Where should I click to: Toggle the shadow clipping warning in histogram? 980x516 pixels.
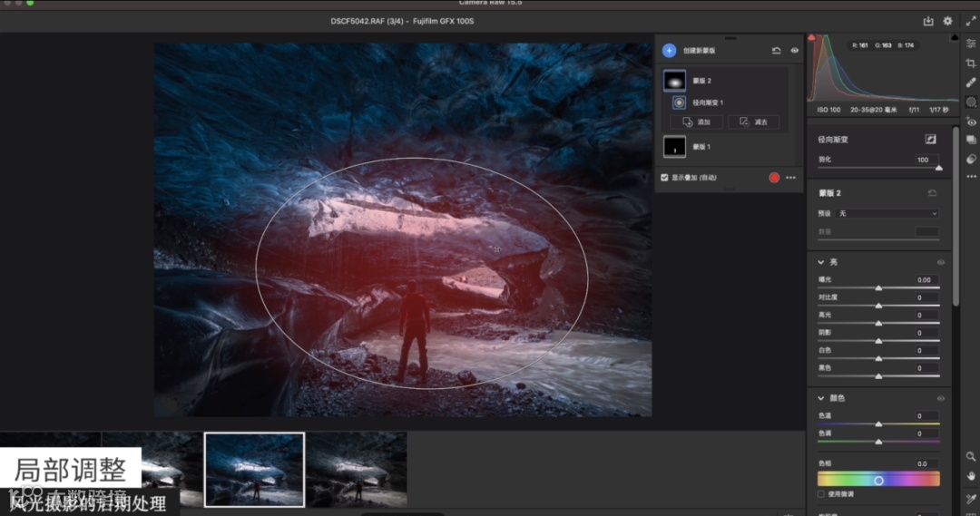coord(811,38)
